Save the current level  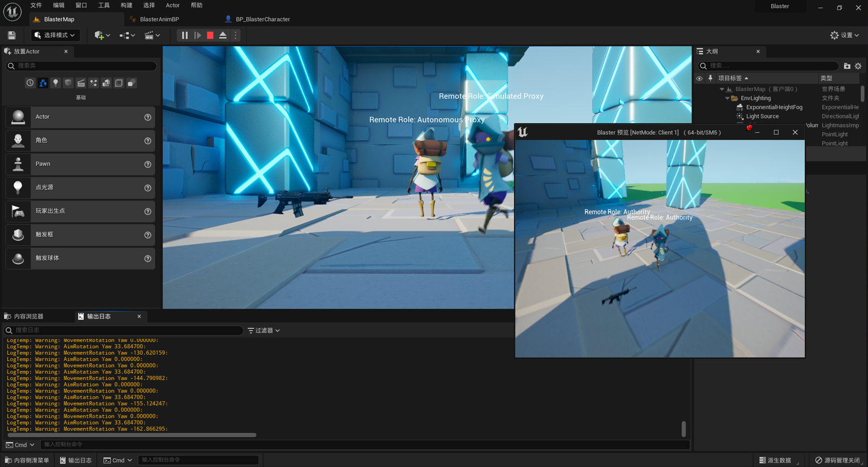click(12, 35)
